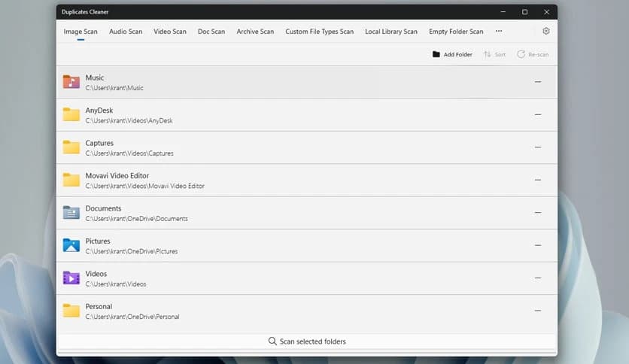This screenshot has height=364, width=629.
Task: Open settings with the gear icon
Action: tap(546, 32)
